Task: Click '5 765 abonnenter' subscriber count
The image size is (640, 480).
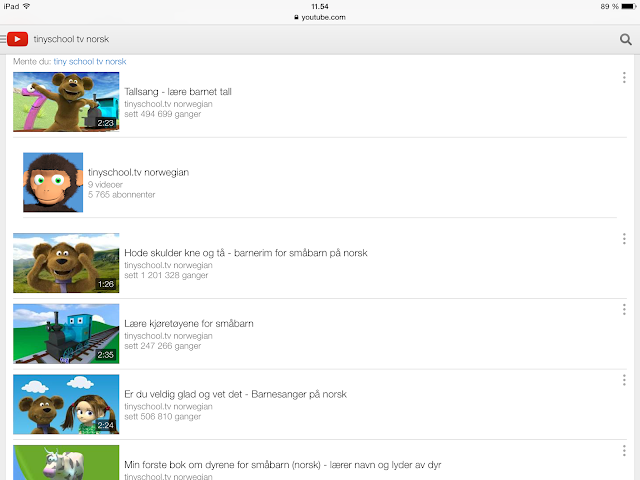Action: pos(122,195)
